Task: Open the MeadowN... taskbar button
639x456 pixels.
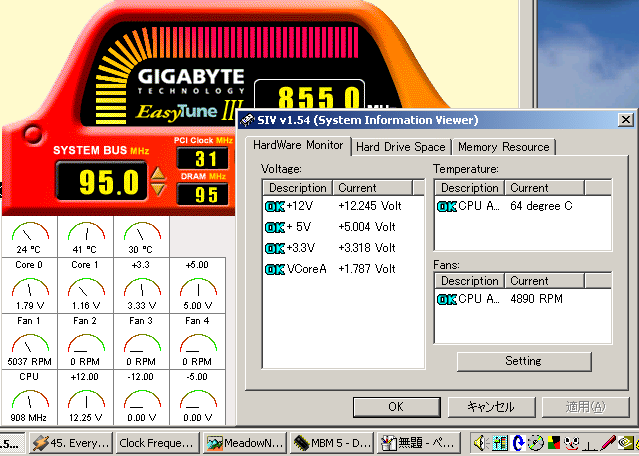Action: coord(245,443)
